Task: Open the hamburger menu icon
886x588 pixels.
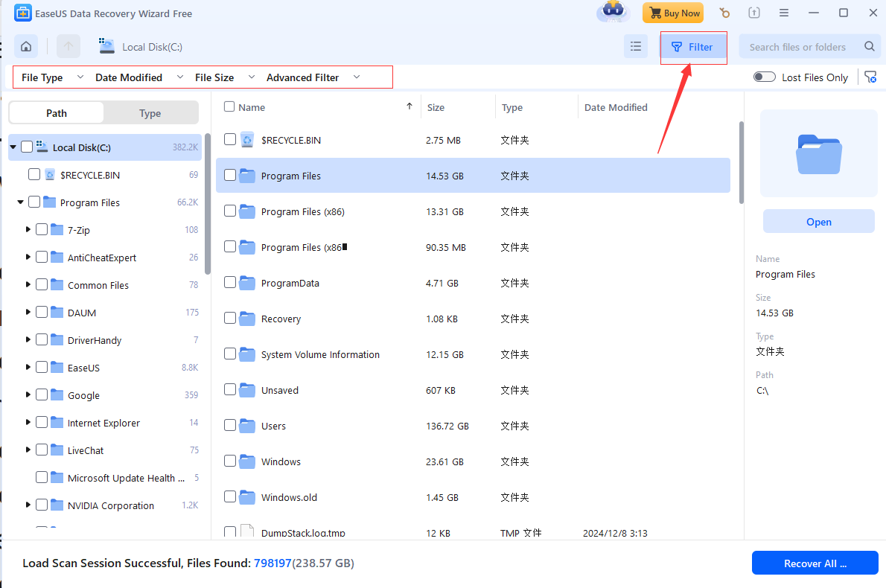Action: tap(784, 13)
